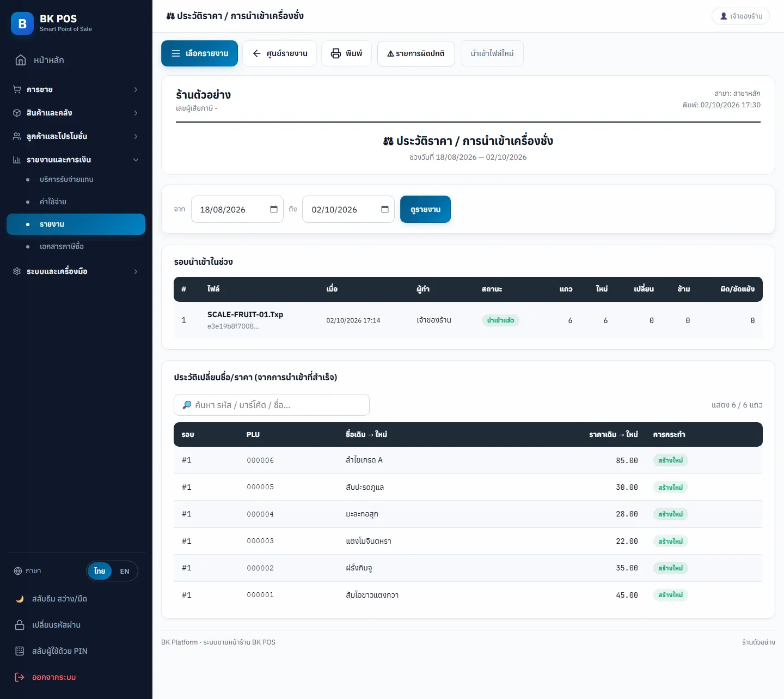Click the cart icon beside การขาย
784x699 pixels.
tap(17, 89)
